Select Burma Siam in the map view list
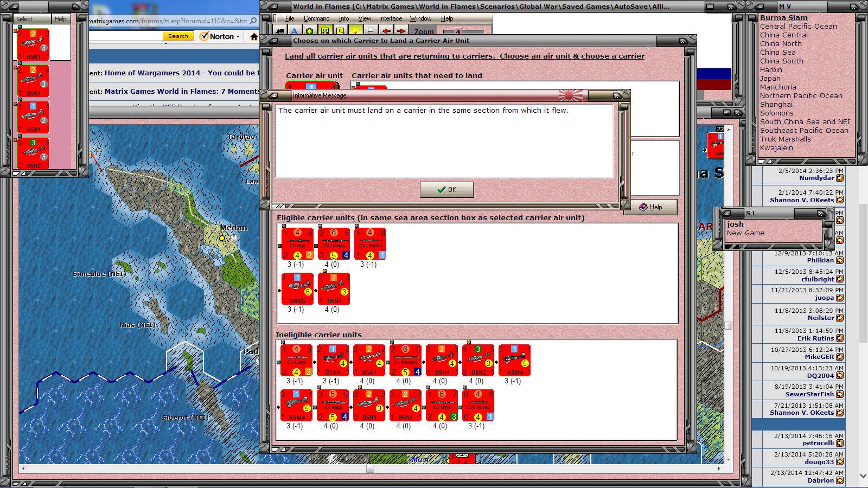 (784, 17)
